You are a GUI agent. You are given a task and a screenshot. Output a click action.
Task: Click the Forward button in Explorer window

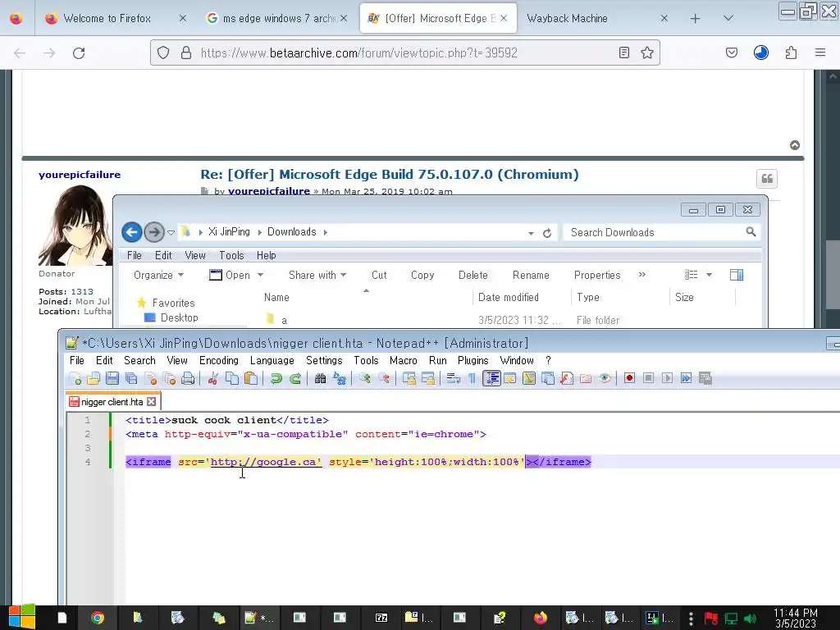tap(154, 232)
